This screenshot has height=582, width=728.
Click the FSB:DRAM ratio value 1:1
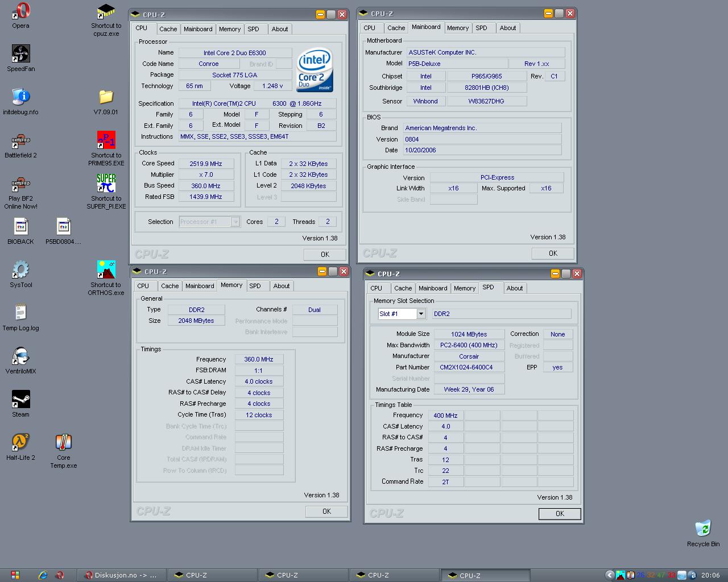tap(259, 370)
